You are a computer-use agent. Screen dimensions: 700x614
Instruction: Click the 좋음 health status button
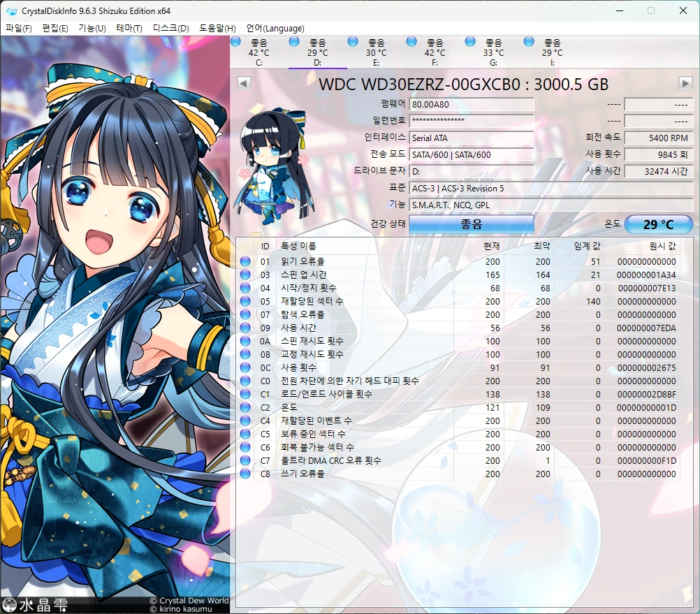[471, 224]
